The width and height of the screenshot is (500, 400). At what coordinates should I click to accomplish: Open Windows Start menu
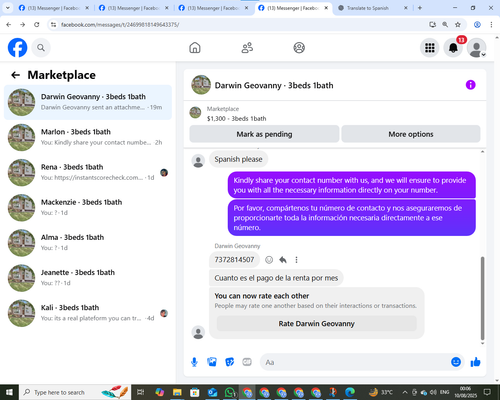(x=9, y=392)
